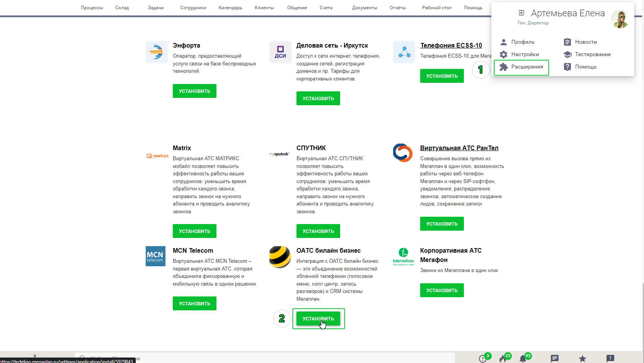Click the ДСИ Деловая сеть logo
This screenshot has width=644, height=363.
click(280, 52)
